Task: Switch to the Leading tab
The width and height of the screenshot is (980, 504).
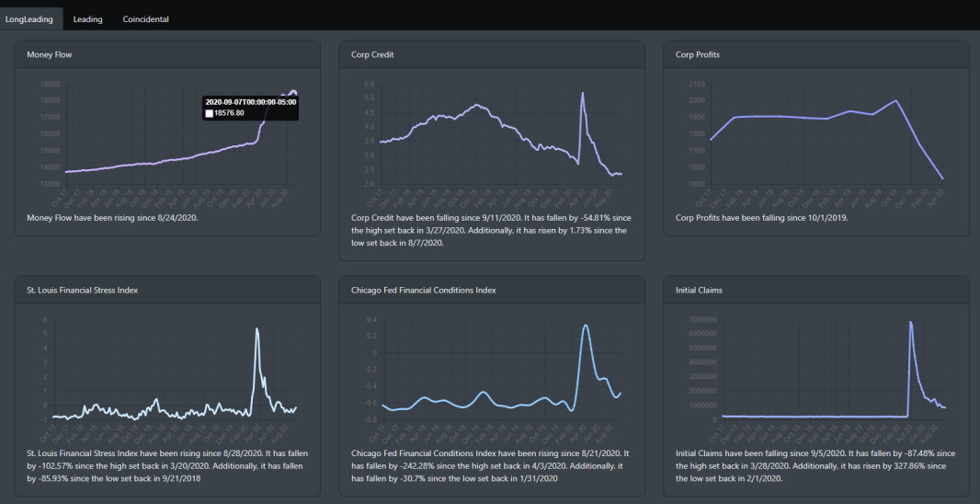Action: coord(88,18)
